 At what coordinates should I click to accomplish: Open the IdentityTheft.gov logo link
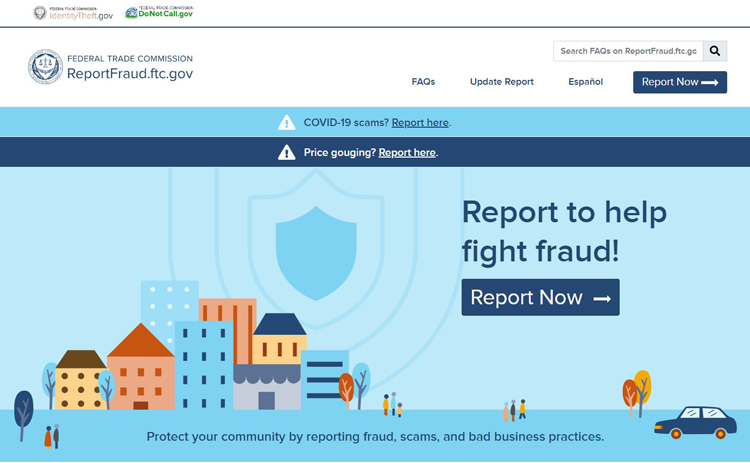click(73, 13)
